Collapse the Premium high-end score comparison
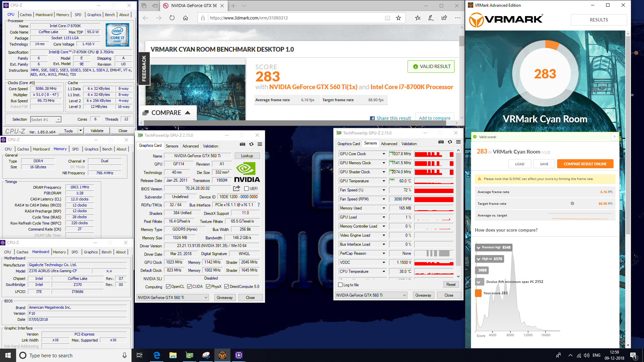 [478, 248]
